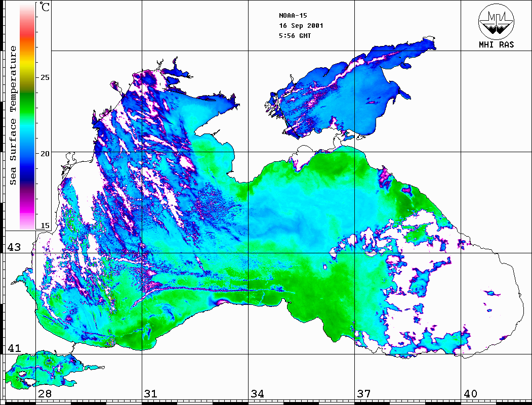Image resolution: width=532 pixels, height=405 pixels.
Task: Click longitude label 31
Action: (151, 394)
